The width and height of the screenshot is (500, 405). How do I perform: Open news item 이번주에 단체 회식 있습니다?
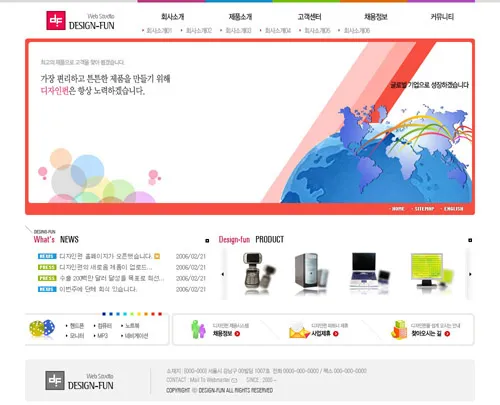point(98,289)
